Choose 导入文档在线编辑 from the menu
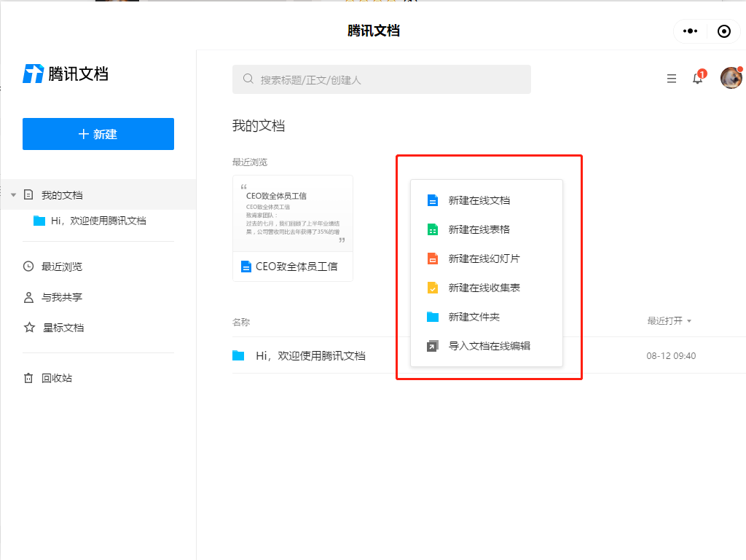The height and width of the screenshot is (560, 746). click(486, 346)
